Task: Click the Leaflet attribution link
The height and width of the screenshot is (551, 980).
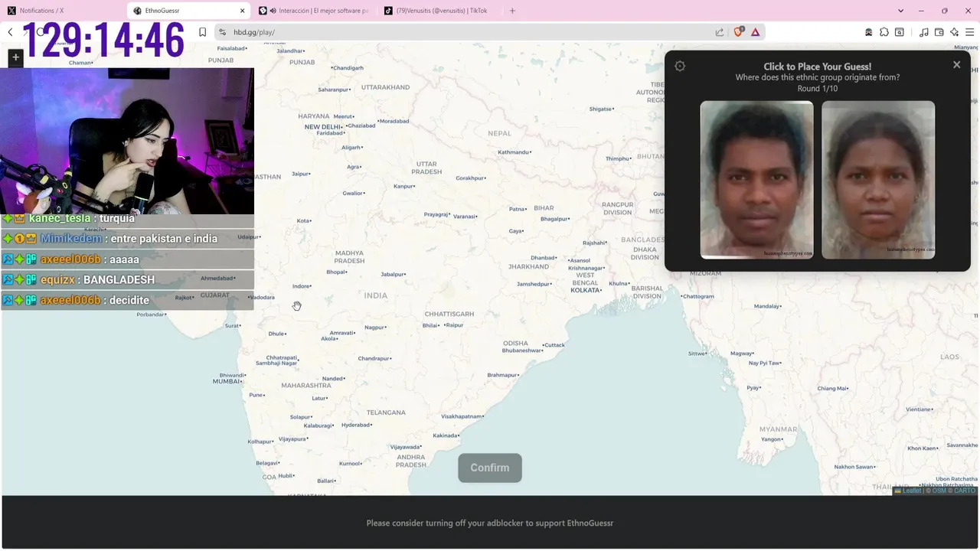Action: pos(912,491)
